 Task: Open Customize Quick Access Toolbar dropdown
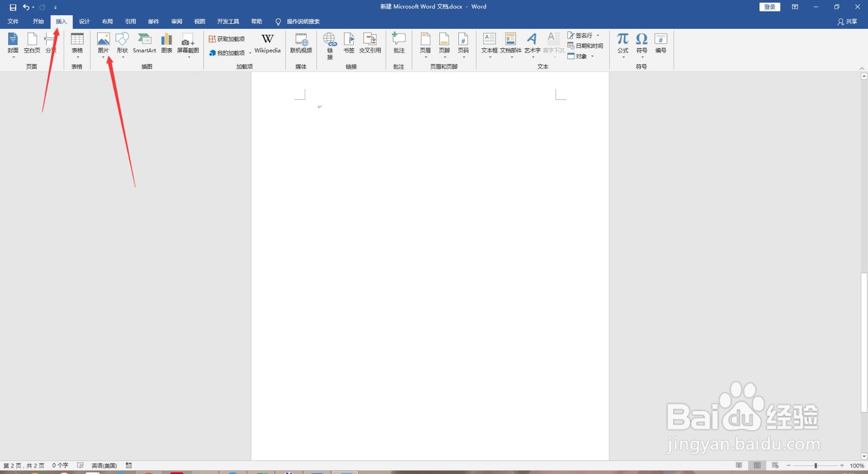point(55,7)
